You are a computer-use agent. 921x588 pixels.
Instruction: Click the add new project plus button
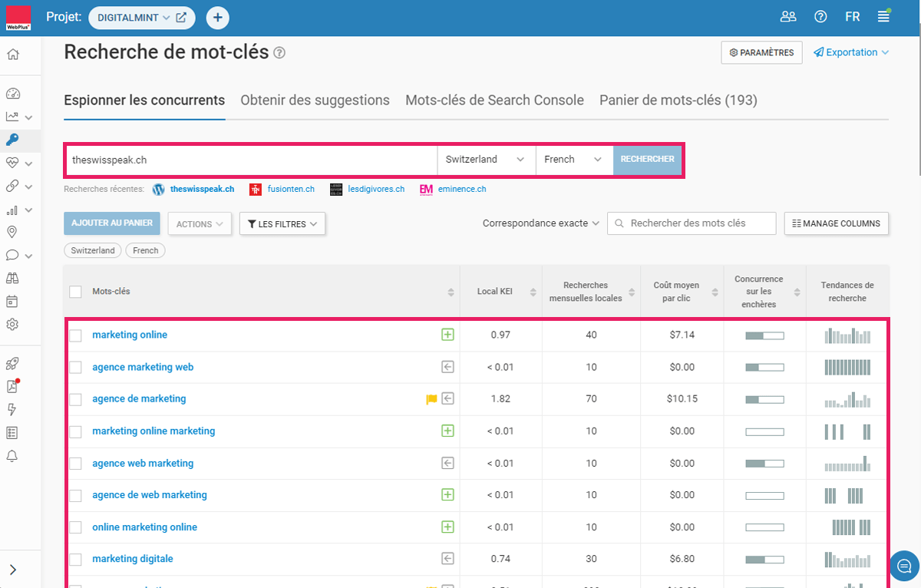pyautogui.click(x=217, y=17)
